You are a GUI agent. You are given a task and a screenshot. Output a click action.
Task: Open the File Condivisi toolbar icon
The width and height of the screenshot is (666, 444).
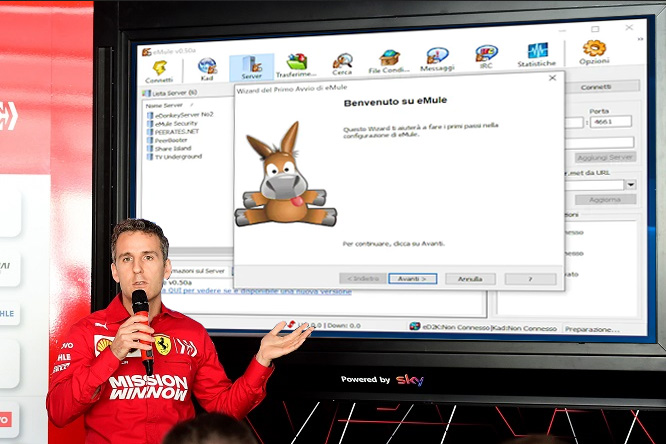tap(389, 58)
